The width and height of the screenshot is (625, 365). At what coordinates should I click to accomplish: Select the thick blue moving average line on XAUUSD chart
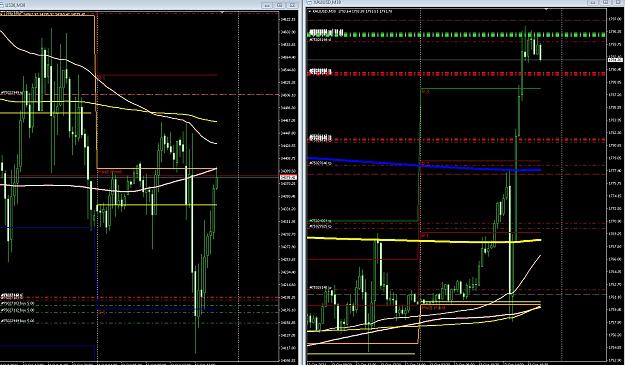[x=424, y=166]
